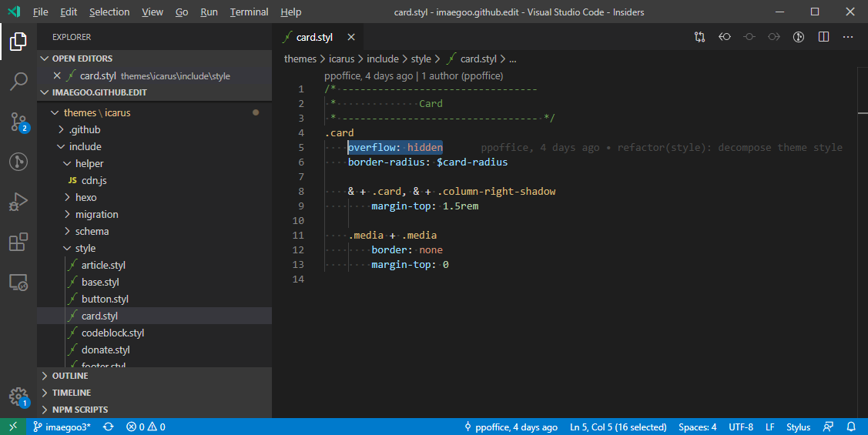Image resolution: width=868 pixels, height=435 pixels.
Task: Open notifications bell in status bar
Action: (x=851, y=427)
